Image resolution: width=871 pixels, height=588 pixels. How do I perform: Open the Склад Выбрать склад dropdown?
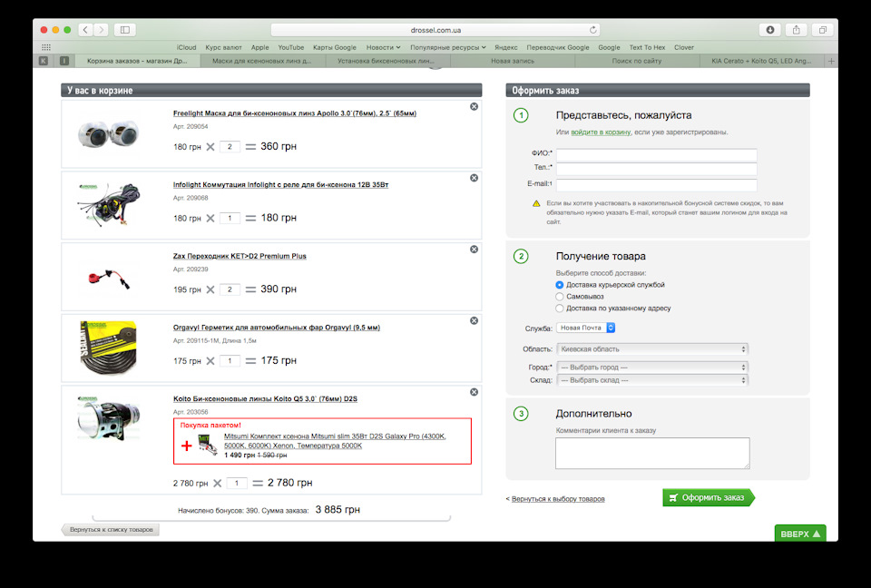pos(652,380)
